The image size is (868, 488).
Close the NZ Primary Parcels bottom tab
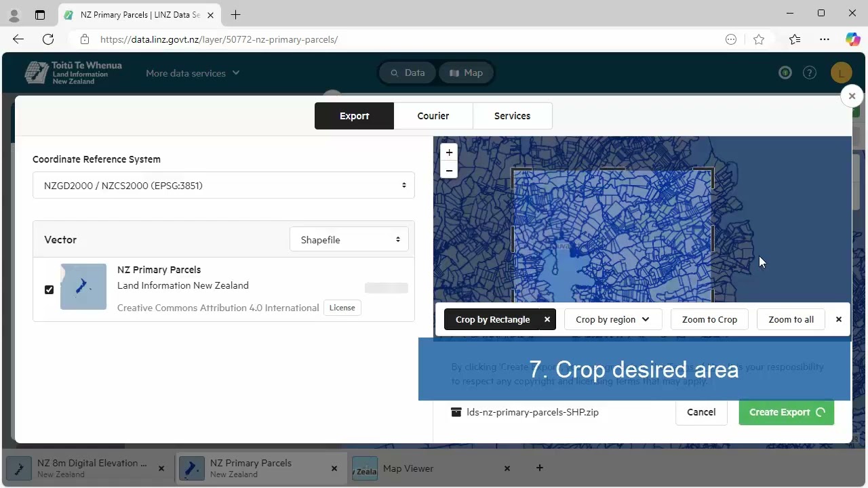(x=334, y=468)
